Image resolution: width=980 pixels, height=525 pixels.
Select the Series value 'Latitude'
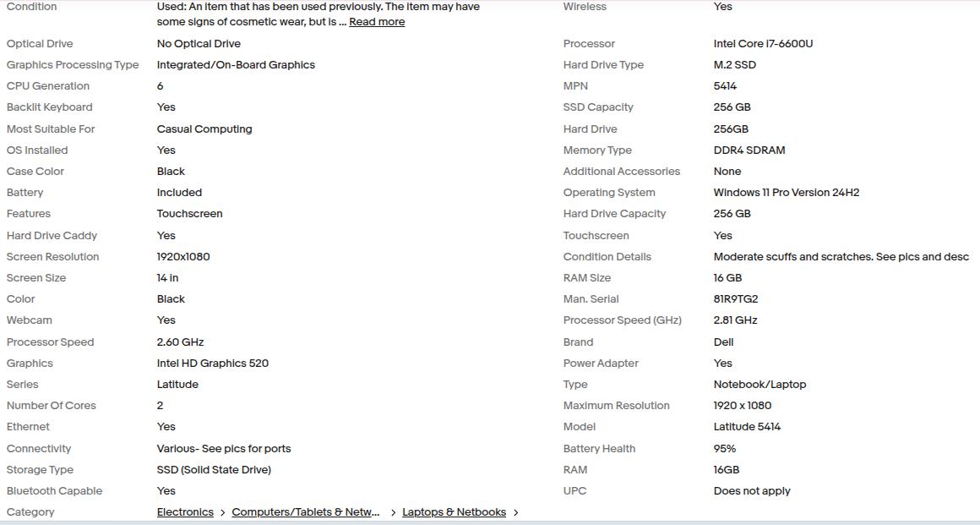coord(177,385)
